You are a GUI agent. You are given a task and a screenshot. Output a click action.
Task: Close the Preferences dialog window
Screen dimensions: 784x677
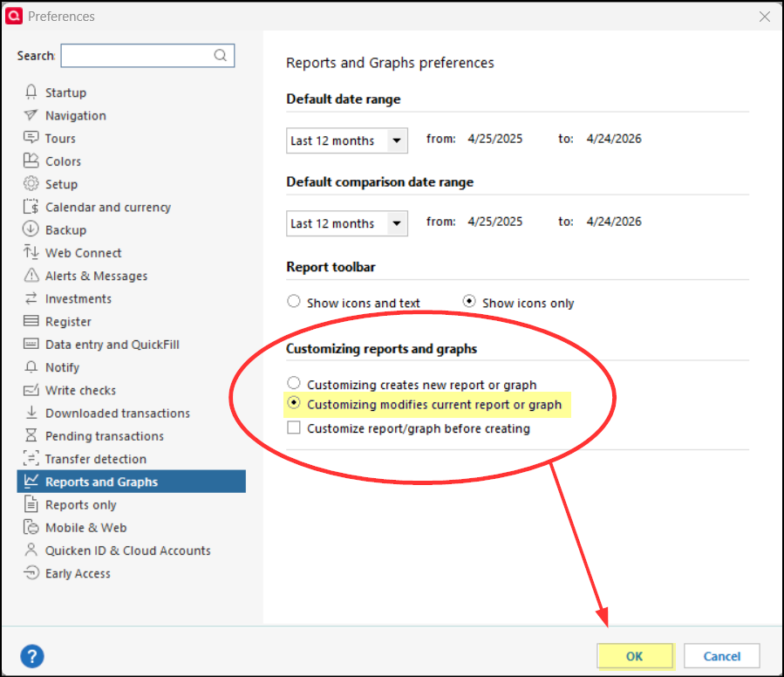pyautogui.click(x=765, y=17)
